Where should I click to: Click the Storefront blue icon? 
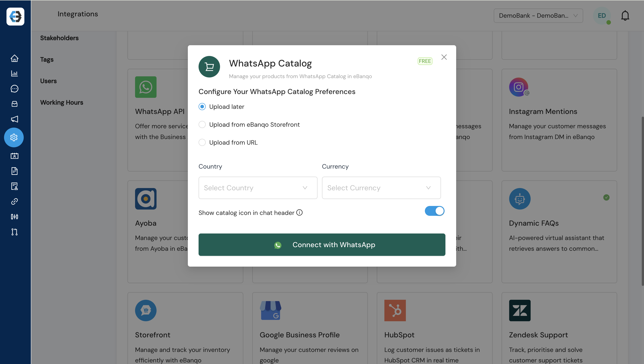tap(146, 310)
